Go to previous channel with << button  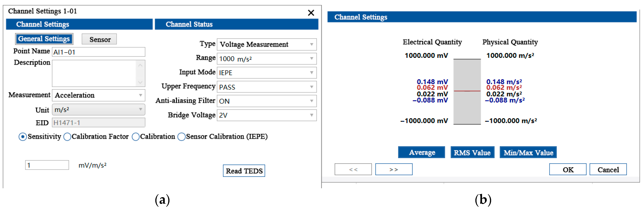353,170
